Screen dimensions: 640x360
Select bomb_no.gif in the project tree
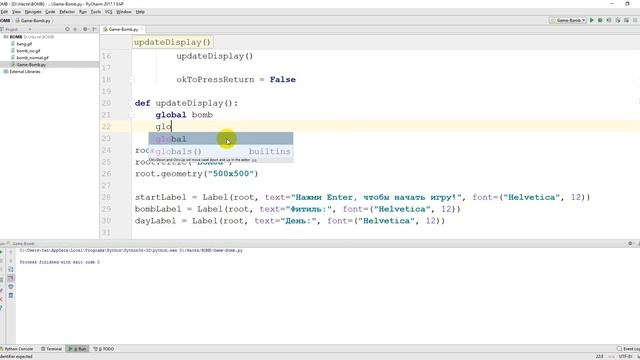(x=28, y=51)
